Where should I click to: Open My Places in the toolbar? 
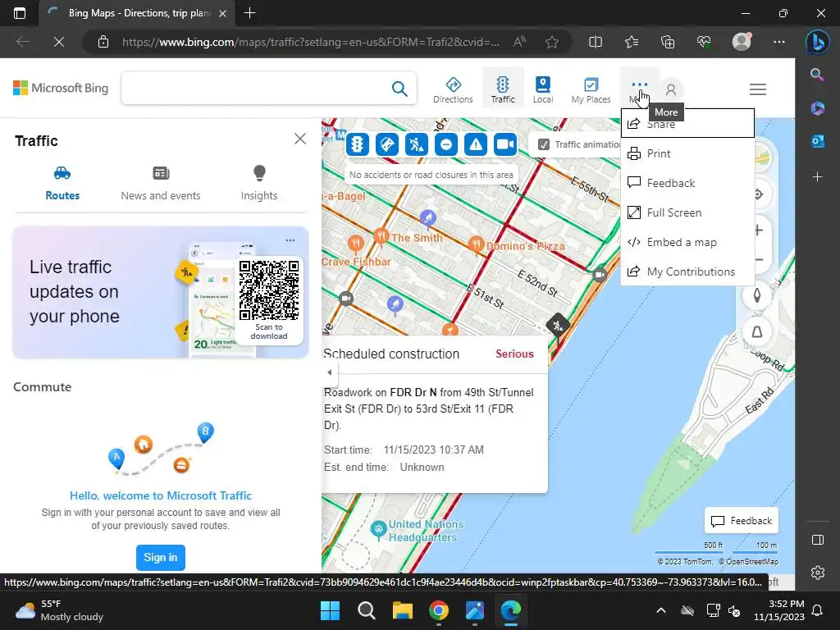point(591,89)
